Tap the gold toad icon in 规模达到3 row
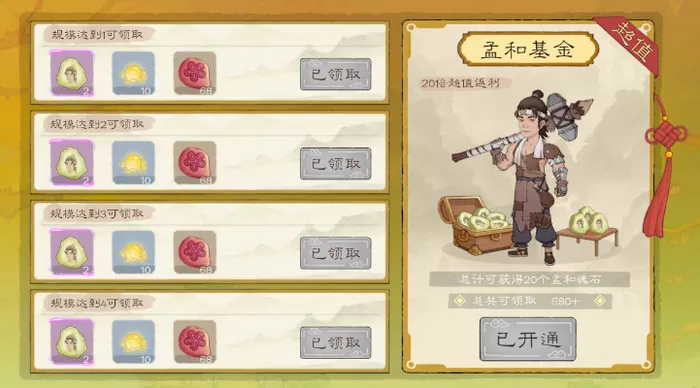 pyautogui.click(x=133, y=252)
